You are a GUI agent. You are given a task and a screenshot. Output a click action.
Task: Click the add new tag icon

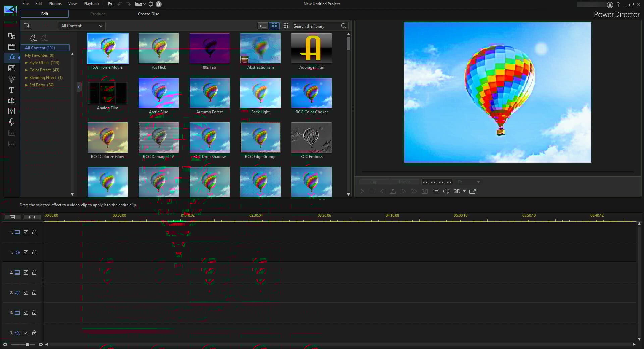pyautogui.click(x=33, y=38)
